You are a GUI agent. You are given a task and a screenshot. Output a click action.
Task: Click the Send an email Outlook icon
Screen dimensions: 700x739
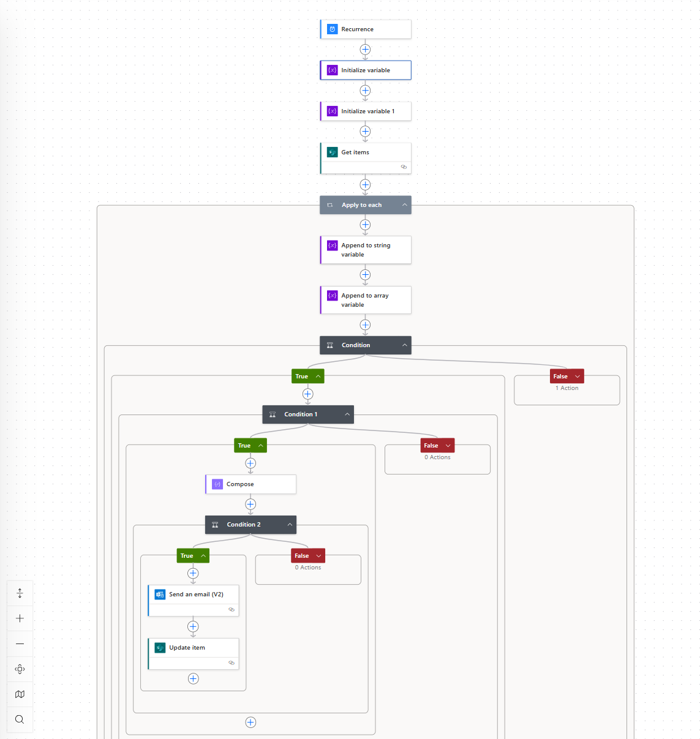tap(160, 594)
